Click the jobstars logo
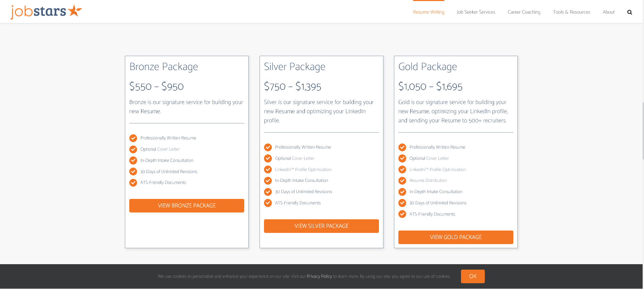 46,12
